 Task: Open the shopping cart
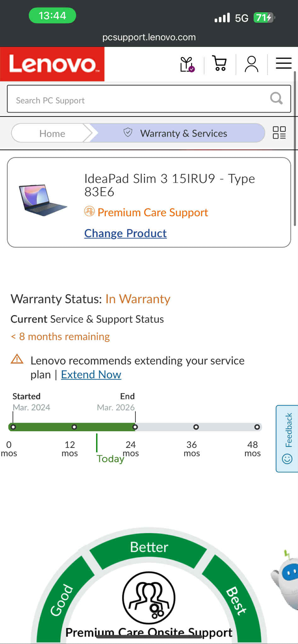(220, 64)
